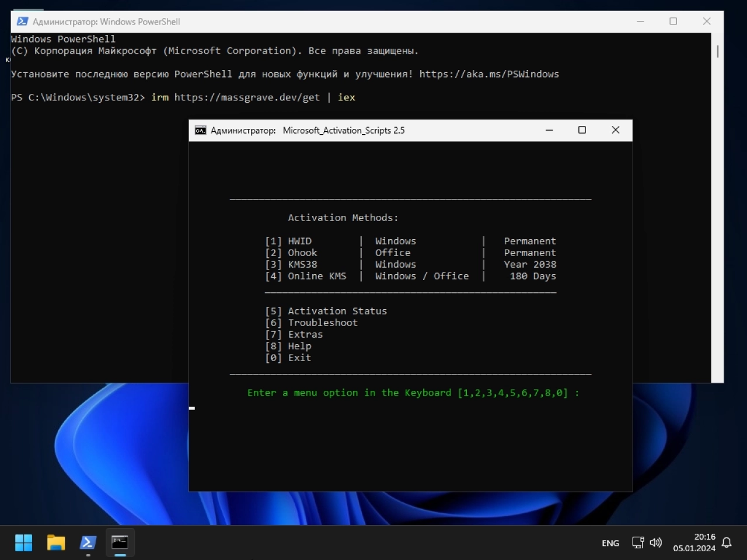Click the '[6] Troubleshoot' line
The height and width of the screenshot is (560, 747).
(311, 323)
